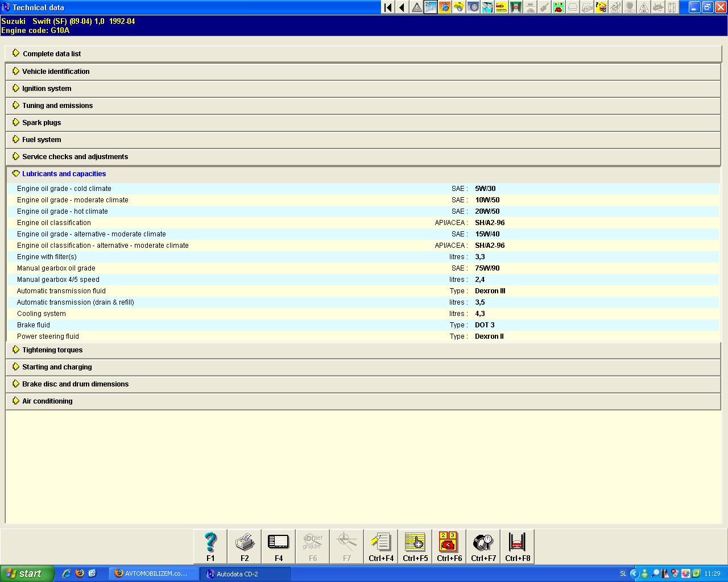Expand Brake disc and drum dimensions section
Image resolution: width=728 pixels, height=582 pixels.
coord(363,384)
